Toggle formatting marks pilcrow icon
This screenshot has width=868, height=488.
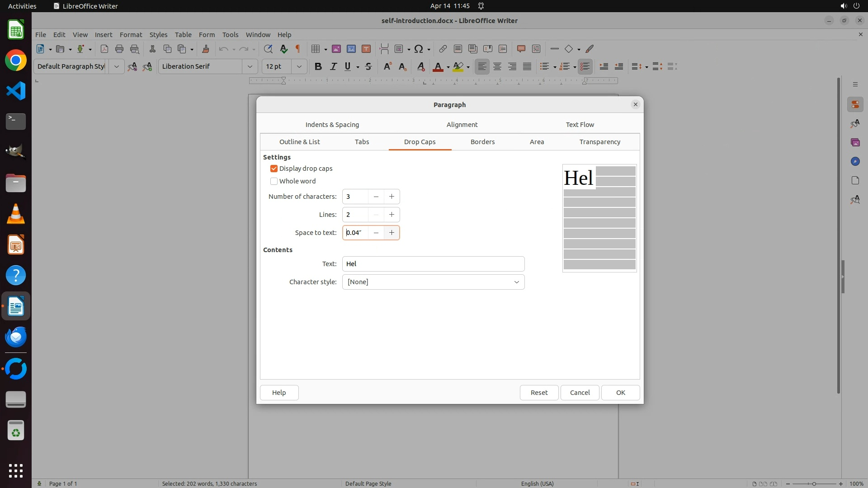pyautogui.click(x=298, y=49)
